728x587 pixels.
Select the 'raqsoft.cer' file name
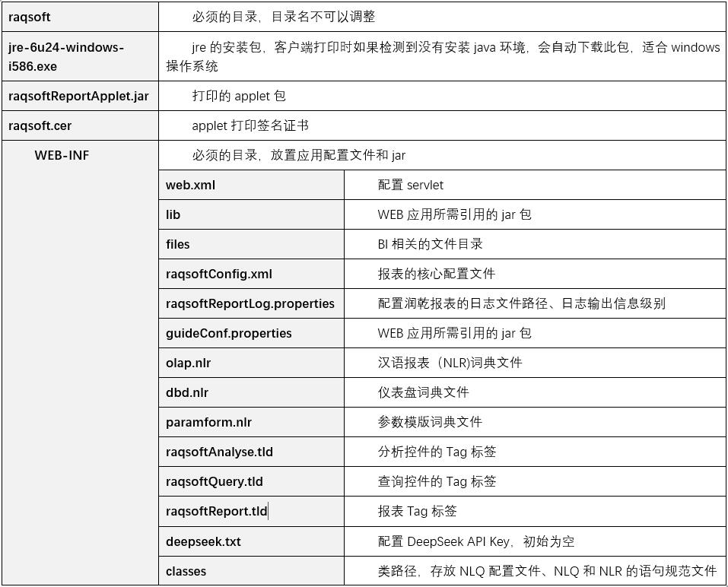pos(40,125)
